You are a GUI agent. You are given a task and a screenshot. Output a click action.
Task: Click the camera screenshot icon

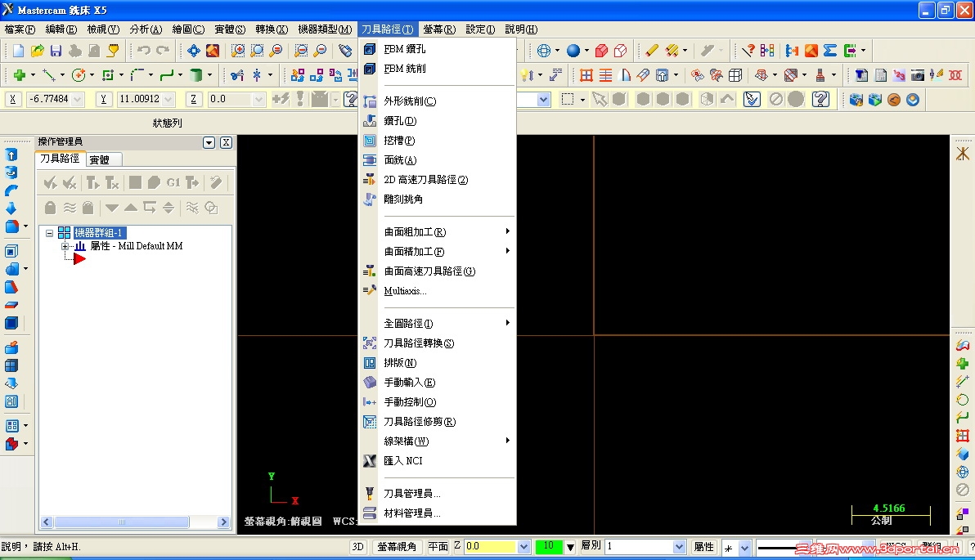click(x=918, y=75)
